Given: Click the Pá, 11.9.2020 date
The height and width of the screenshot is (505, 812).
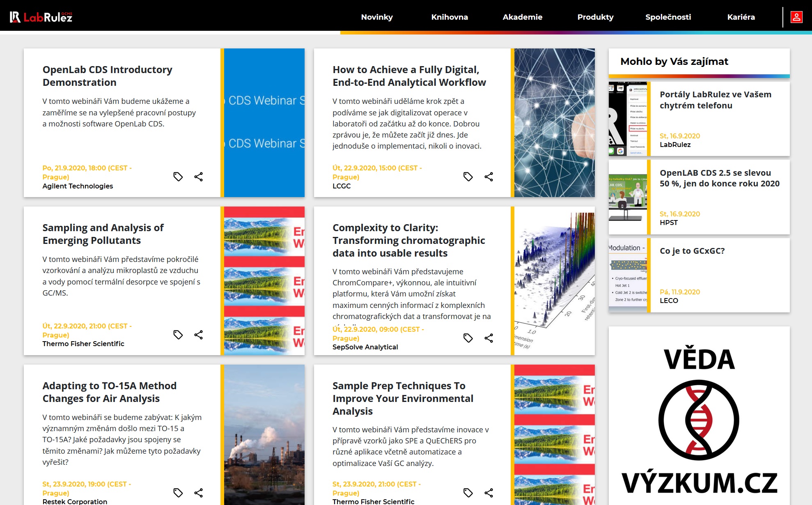Looking at the screenshot, I should pos(680,292).
